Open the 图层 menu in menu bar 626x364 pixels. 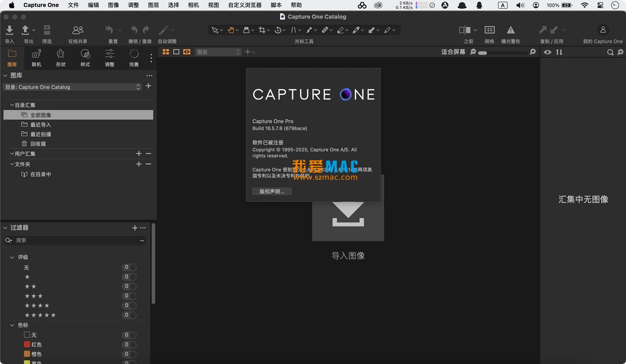(153, 5)
